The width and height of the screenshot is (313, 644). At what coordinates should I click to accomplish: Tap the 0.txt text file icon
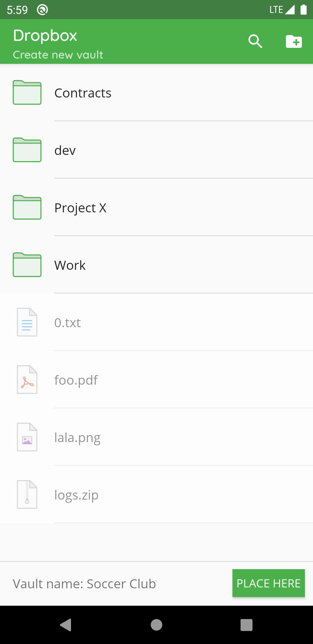(x=27, y=322)
